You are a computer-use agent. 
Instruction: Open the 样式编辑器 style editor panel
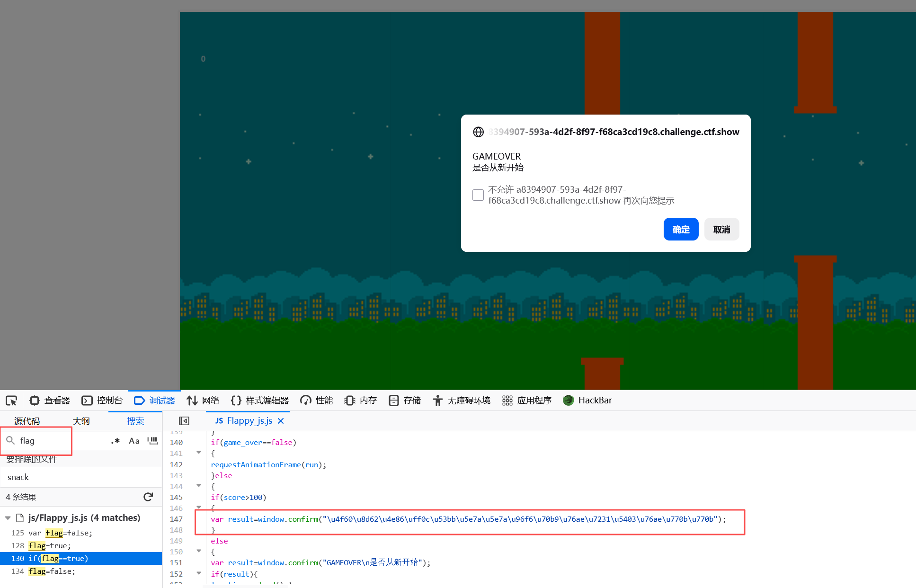coord(260,401)
